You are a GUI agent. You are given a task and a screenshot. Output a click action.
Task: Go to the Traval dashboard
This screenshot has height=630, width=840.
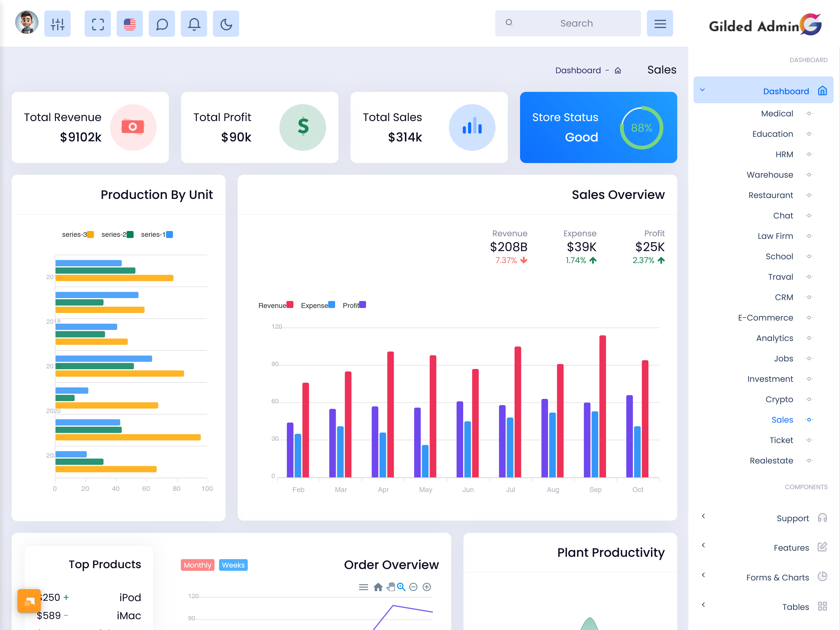(x=780, y=277)
